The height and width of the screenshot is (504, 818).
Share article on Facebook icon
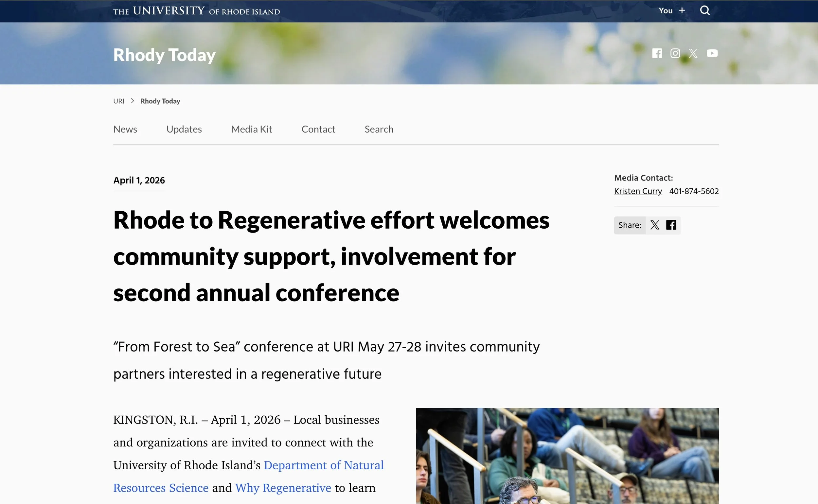[671, 225]
